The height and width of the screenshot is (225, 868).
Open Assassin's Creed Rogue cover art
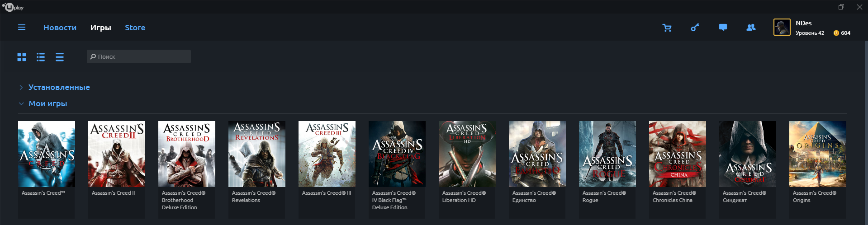click(607, 154)
